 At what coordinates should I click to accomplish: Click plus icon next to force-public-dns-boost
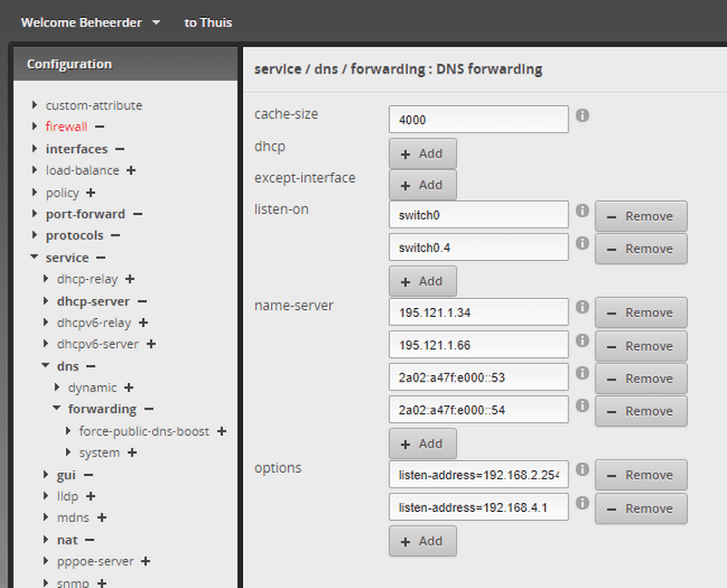[221, 431]
